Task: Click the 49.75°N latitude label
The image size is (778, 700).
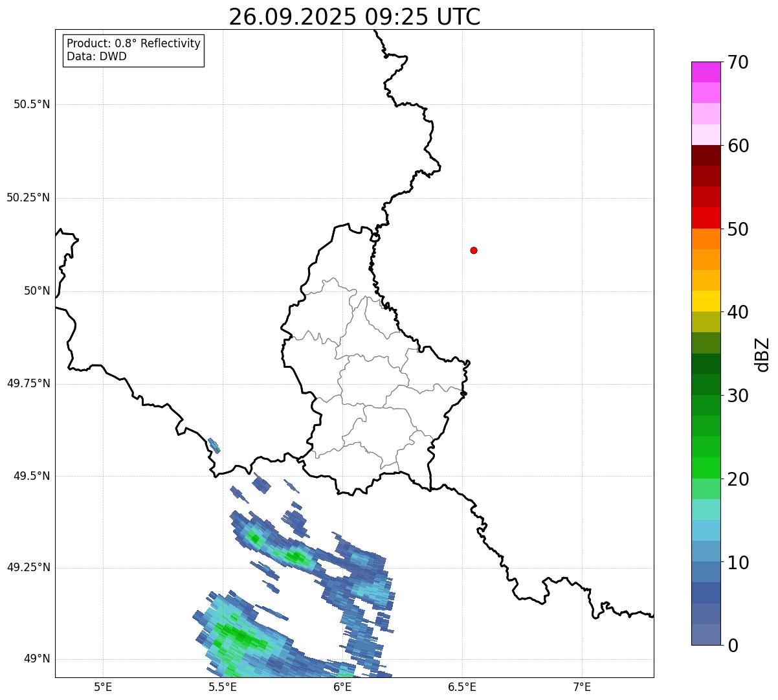Action: pos(28,383)
